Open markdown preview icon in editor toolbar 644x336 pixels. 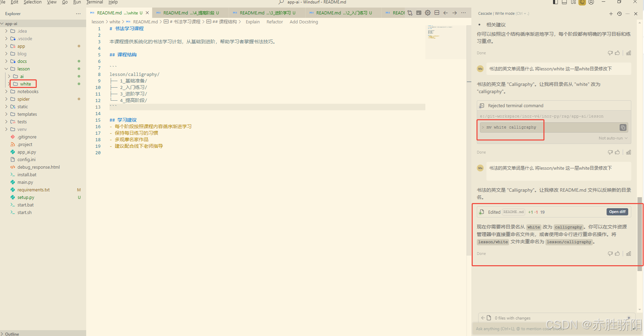419,13
